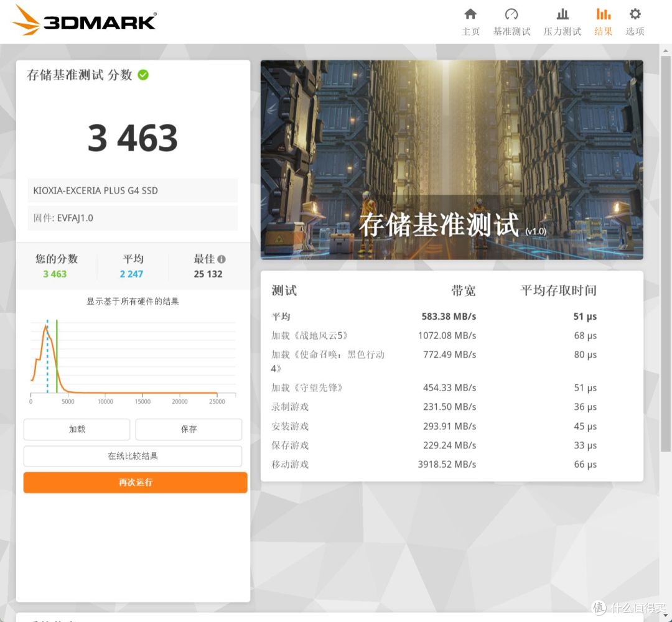Click the 1072.08 MB/s value
Image resolution: width=672 pixels, height=622 pixels.
click(447, 336)
